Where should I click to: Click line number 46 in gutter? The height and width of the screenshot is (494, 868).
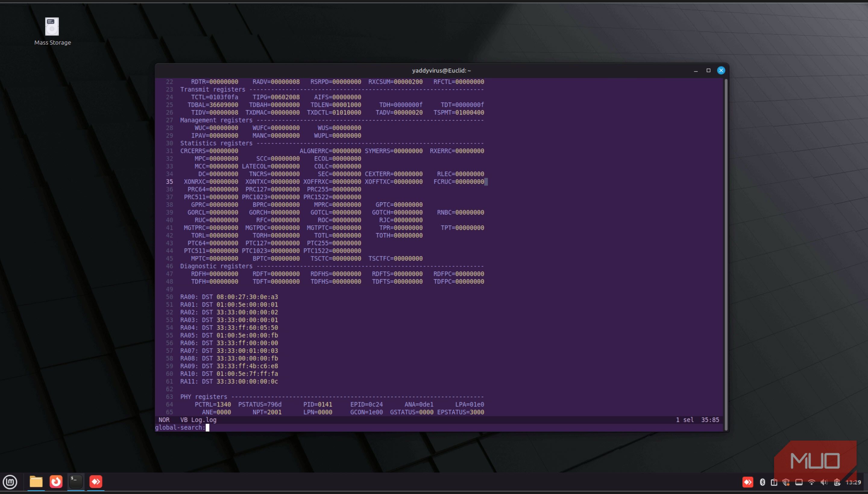169,266
